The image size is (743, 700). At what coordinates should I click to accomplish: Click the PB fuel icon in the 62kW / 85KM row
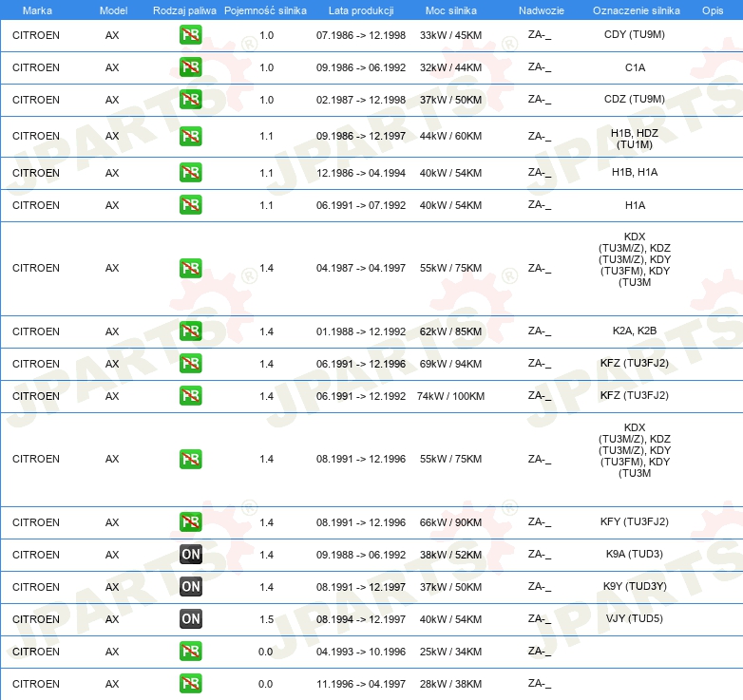coord(190,331)
